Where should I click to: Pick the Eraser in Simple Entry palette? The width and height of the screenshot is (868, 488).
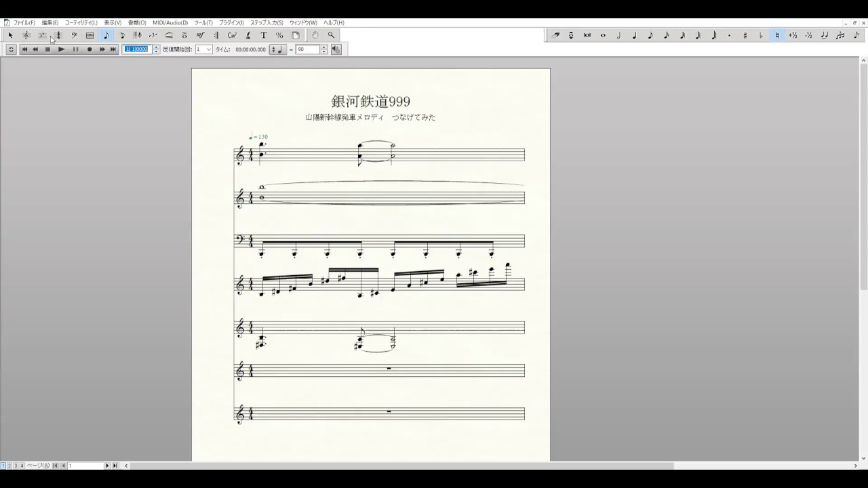click(x=555, y=35)
